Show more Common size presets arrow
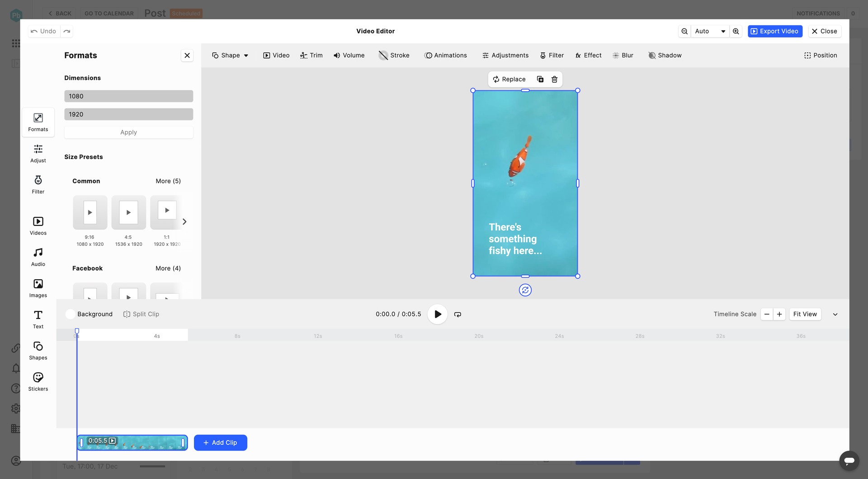Screen dimensions: 868x479 pyautogui.click(x=184, y=222)
